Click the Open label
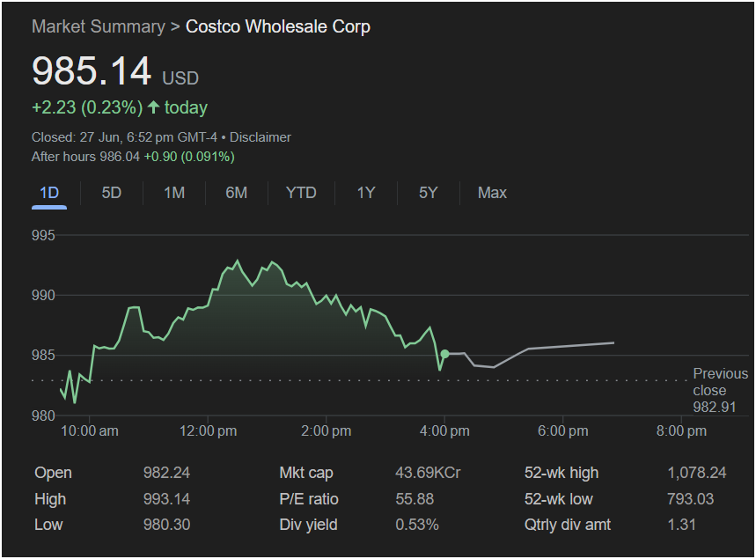 point(53,473)
